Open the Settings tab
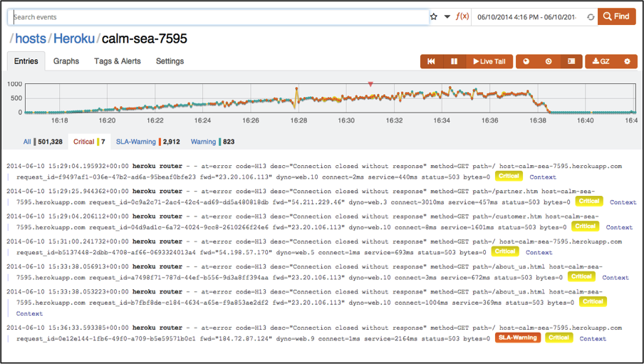 click(x=170, y=61)
